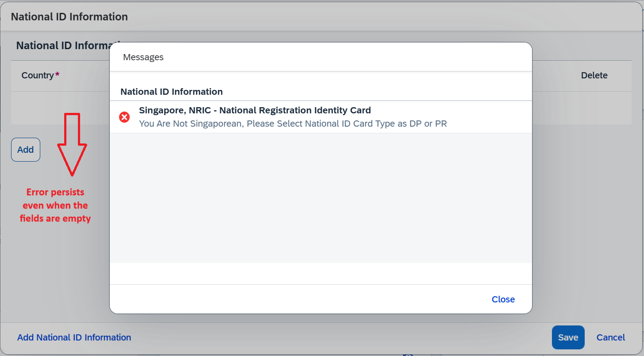The width and height of the screenshot is (644, 356).
Task: Click the Messages dialog header
Action: pyautogui.click(x=321, y=57)
